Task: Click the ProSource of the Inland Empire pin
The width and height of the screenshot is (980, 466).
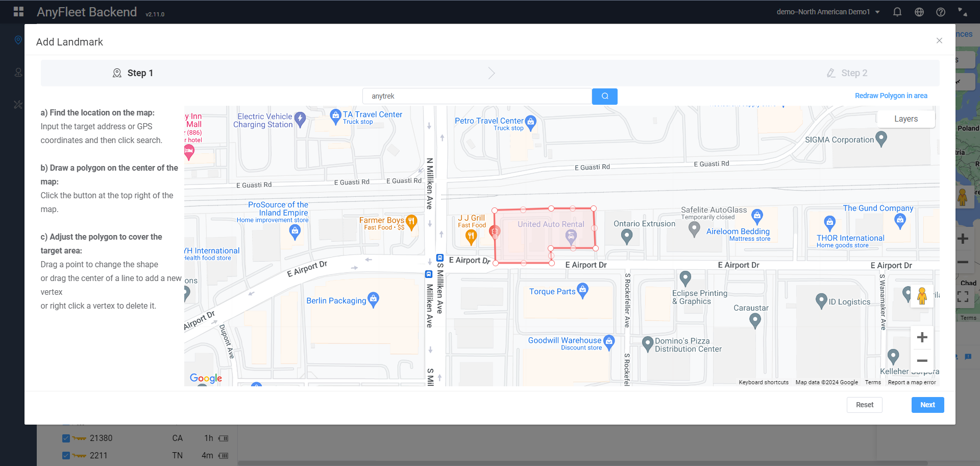Action: pyautogui.click(x=295, y=232)
